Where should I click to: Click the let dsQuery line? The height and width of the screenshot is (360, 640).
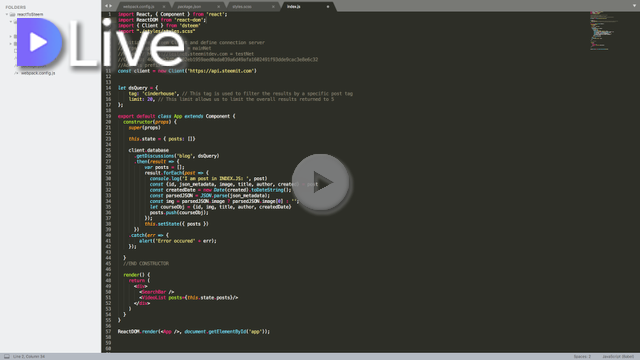pos(138,88)
